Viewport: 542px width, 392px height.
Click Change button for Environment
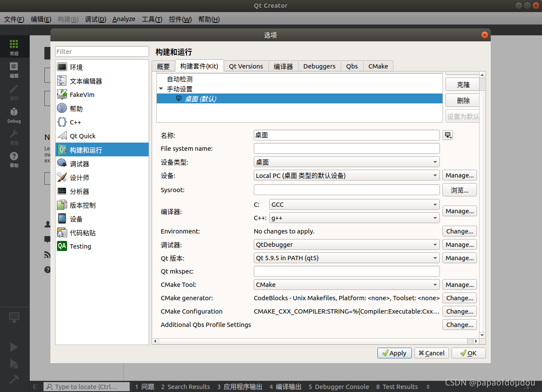460,231
